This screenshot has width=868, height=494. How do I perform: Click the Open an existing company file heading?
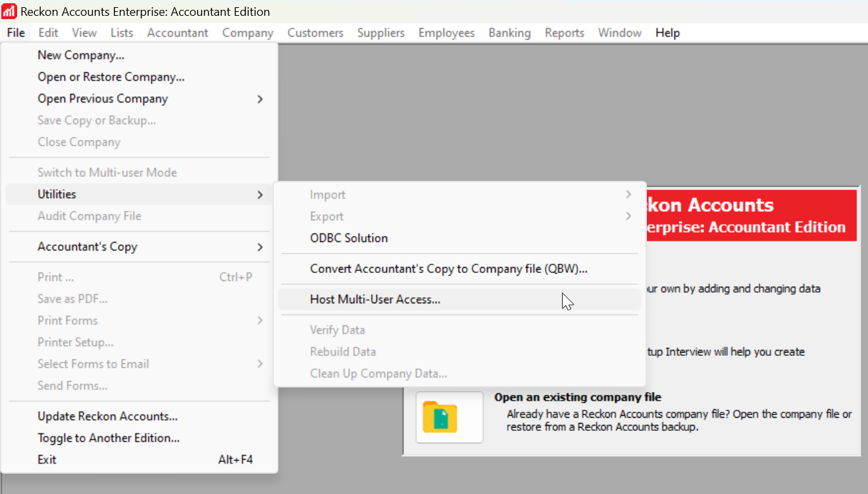click(578, 397)
